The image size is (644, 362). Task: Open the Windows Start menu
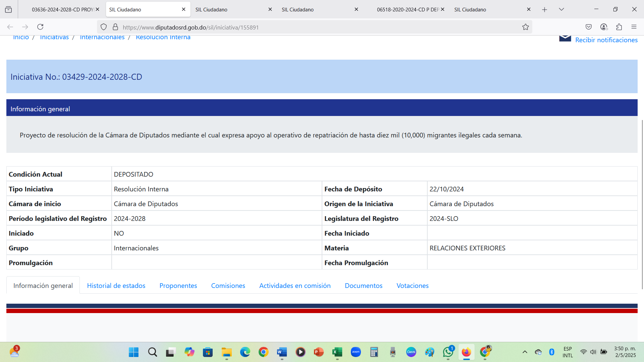(x=134, y=352)
